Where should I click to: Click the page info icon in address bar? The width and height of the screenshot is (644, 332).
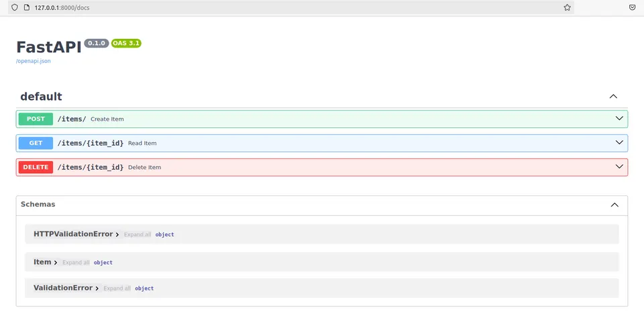pyautogui.click(x=27, y=7)
